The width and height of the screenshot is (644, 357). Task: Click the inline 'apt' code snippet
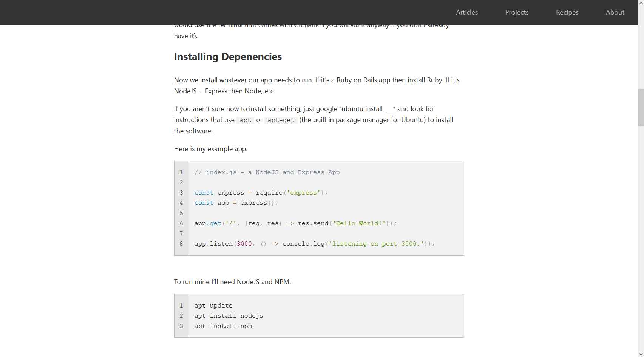pos(245,120)
